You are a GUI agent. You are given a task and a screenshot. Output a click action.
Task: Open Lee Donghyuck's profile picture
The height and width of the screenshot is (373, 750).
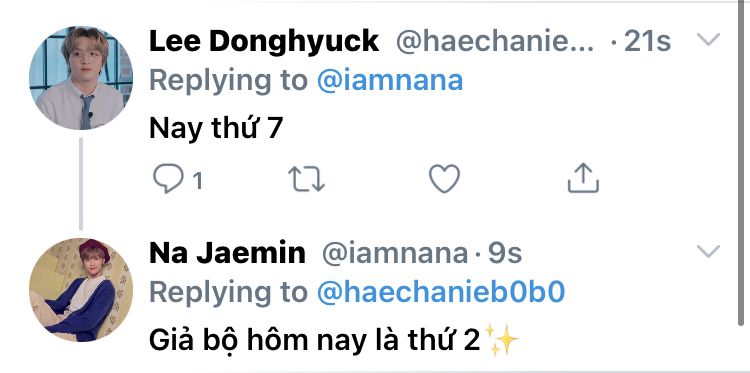tap(80, 78)
